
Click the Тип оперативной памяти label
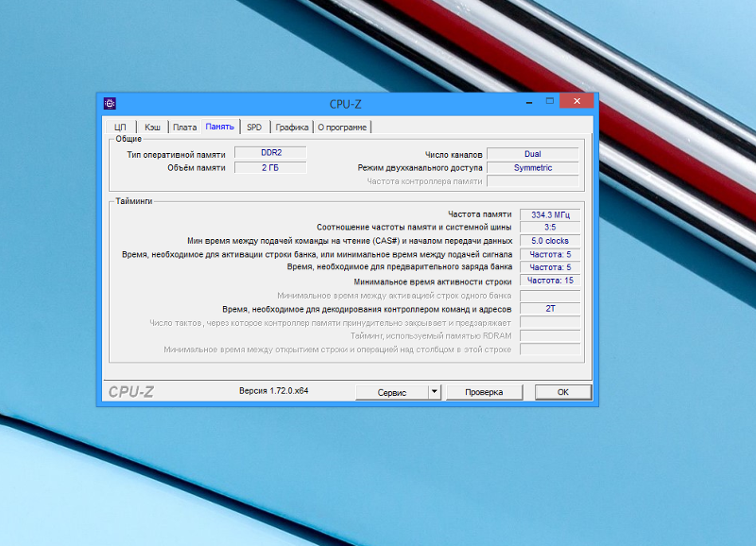point(176,155)
